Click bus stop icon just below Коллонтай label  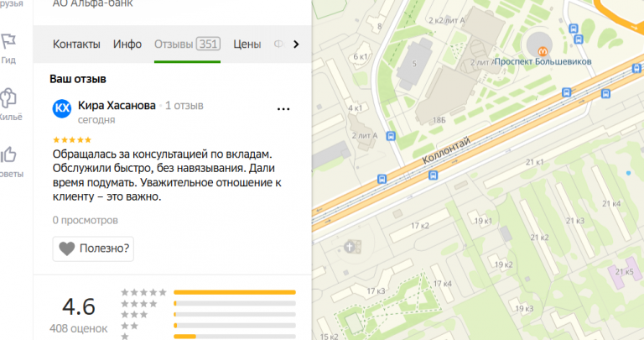coord(433,175)
